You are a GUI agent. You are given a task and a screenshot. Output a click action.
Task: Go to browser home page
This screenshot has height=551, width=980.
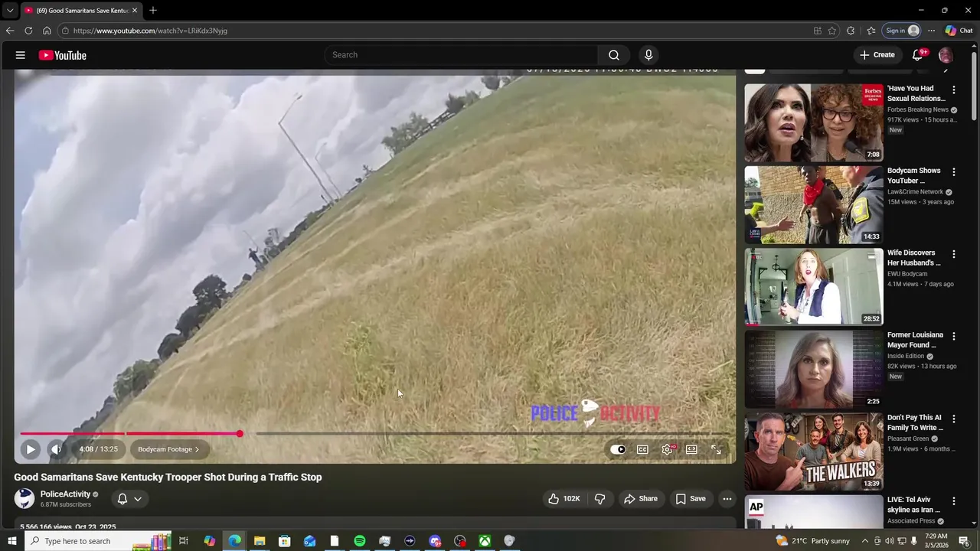(47, 31)
